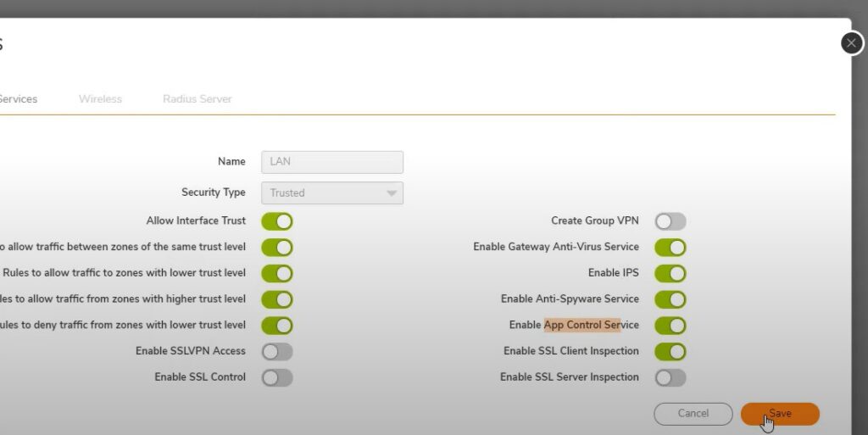Turn off the Enable IPS switch
This screenshot has width=868, height=435.
(x=670, y=274)
